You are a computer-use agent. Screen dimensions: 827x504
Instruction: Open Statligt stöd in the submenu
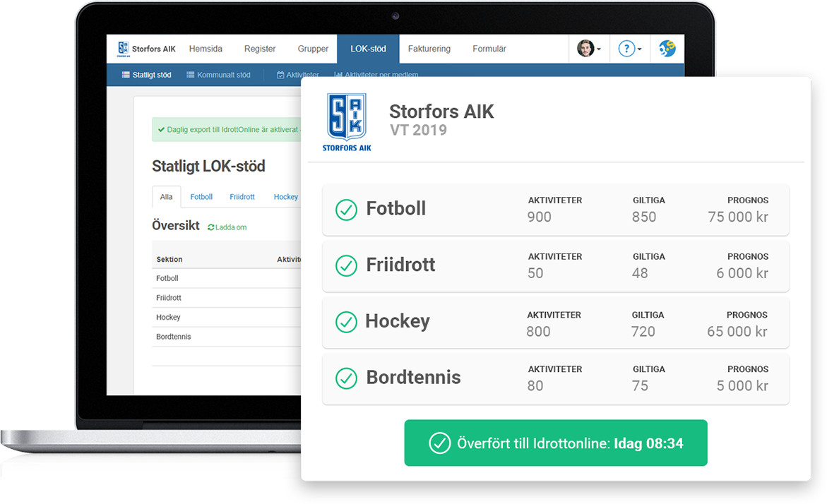point(147,75)
